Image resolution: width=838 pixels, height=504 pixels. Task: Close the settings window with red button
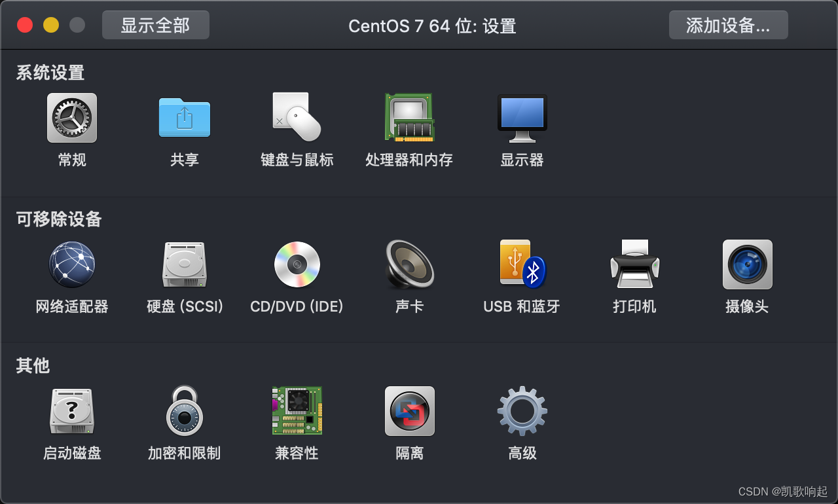click(25, 25)
